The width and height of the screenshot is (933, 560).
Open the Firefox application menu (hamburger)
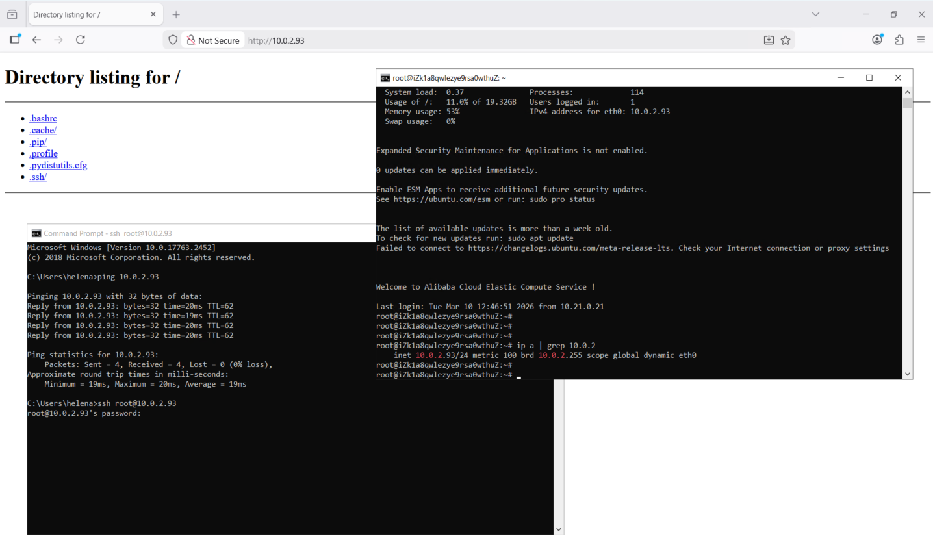(921, 40)
